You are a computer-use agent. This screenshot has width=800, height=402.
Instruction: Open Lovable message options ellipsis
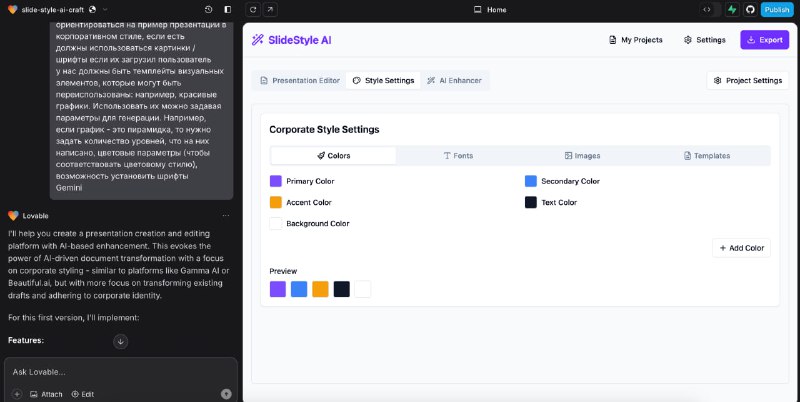[x=226, y=216]
